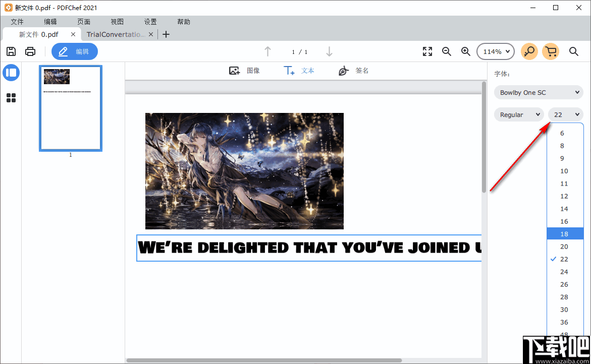This screenshot has height=364, width=591.
Task: Select font size 14 from the list
Action: pyautogui.click(x=564, y=208)
